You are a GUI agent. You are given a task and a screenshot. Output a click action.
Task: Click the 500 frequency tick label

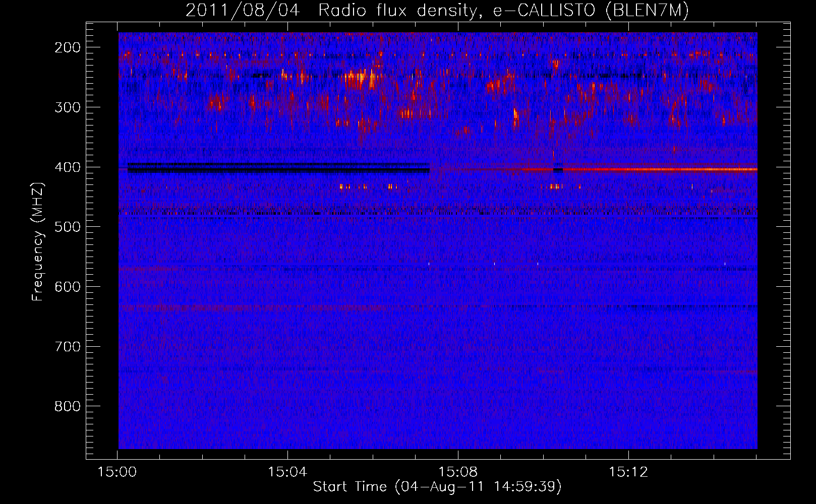[x=68, y=227]
